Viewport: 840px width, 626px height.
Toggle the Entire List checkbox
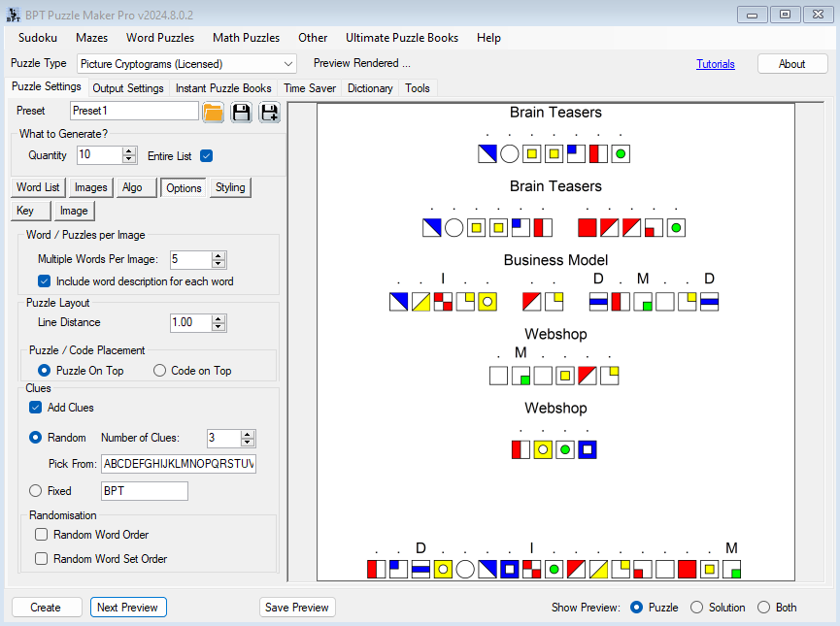click(x=206, y=155)
